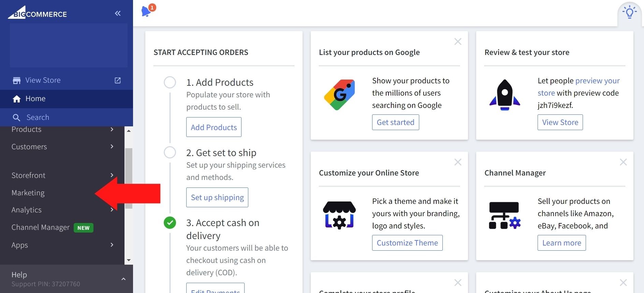This screenshot has width=644, height=293.
Task: Click the green Accept cash on delivery checkmark
Action: 170,223
